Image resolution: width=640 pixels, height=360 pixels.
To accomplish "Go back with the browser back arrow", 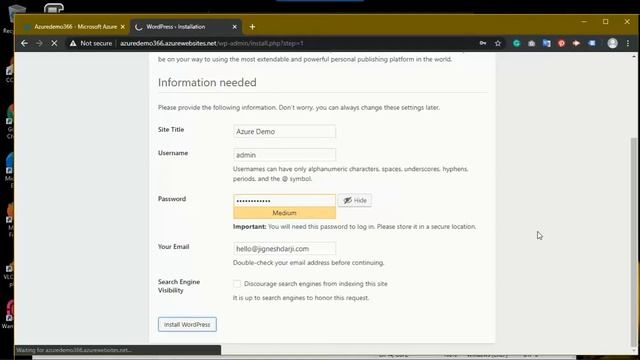I will click(24, 43).
